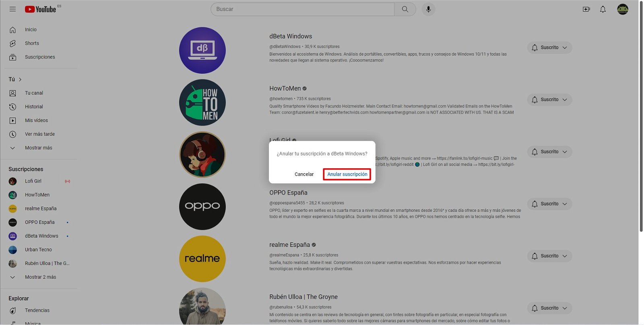Open Suscrito dropdown for OPPO España
Screen dimensions: 644x325
tap(549, 204)
